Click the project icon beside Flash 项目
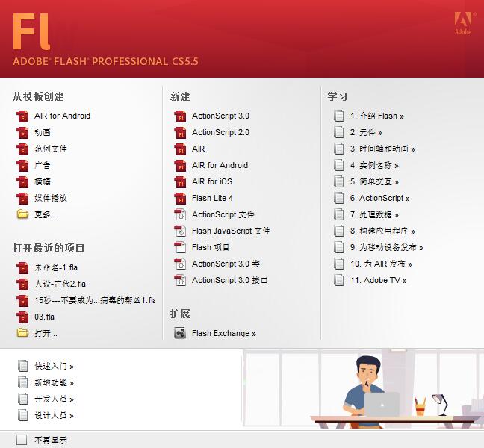The image size is (484, 448). [180, 247]
